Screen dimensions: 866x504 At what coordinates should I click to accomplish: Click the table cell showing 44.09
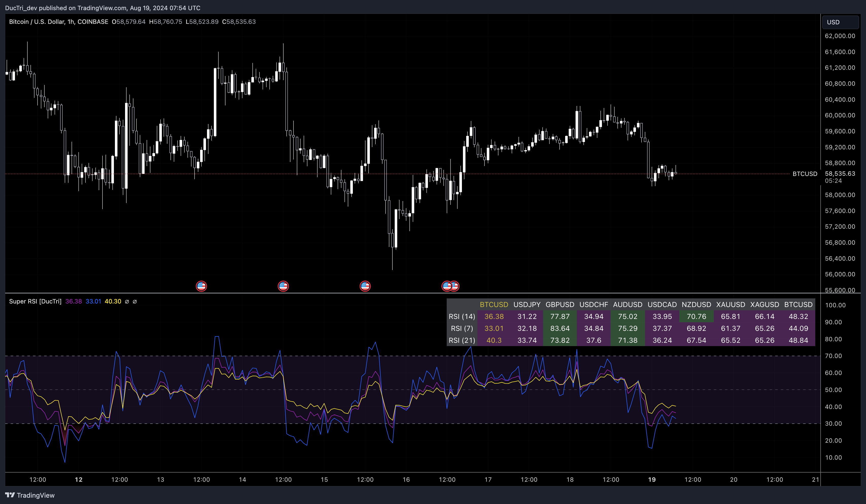798,329
